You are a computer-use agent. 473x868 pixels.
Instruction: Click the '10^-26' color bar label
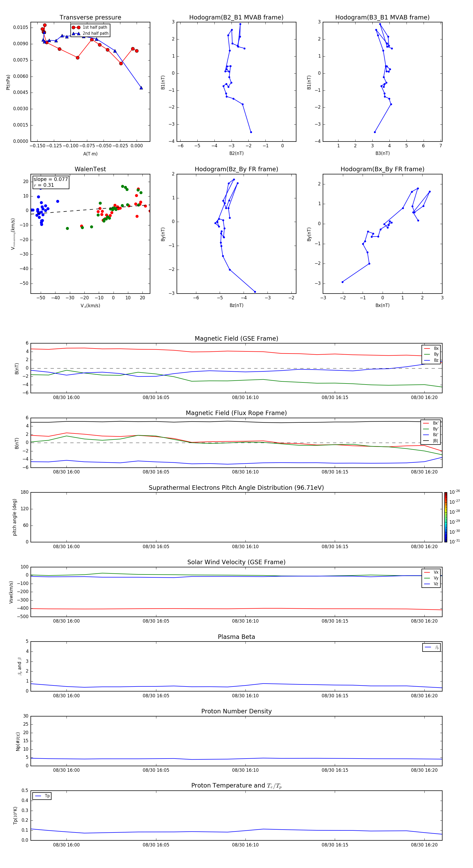click(455, 492)
